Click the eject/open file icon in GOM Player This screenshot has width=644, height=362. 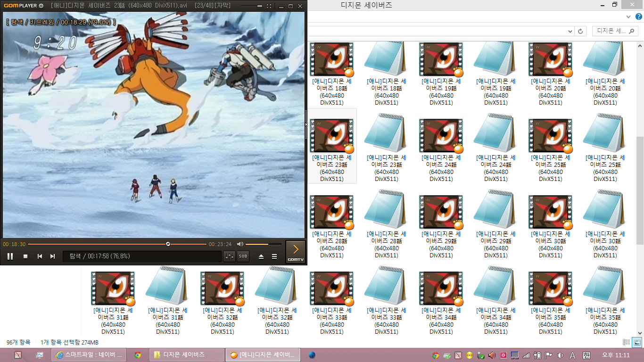tap(261, 256)
